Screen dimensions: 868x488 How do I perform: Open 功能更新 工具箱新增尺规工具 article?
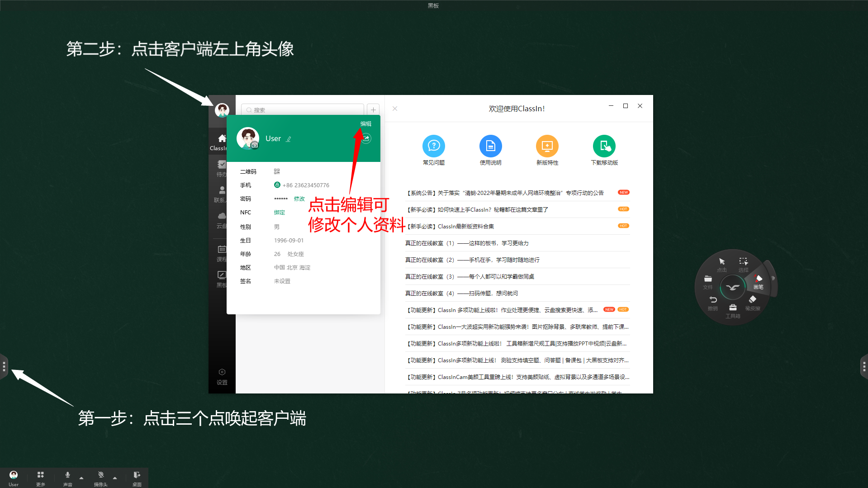tap(517, 343)
